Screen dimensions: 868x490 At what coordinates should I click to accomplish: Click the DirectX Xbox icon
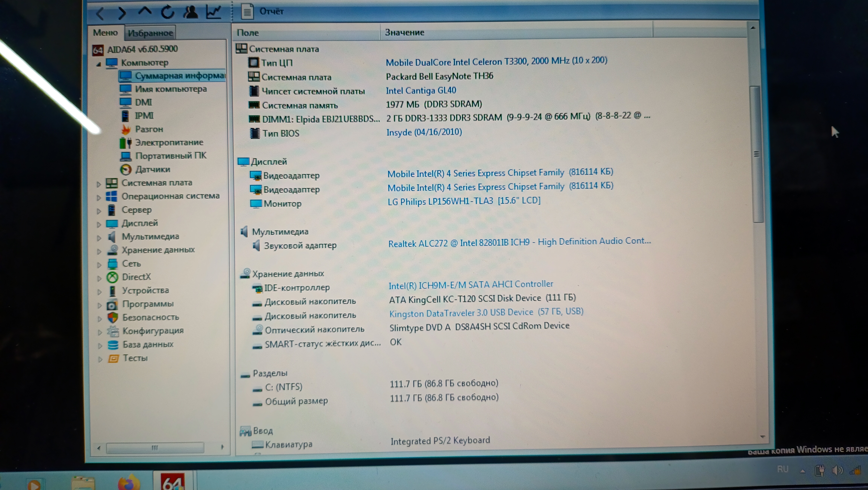click(112, 277)
